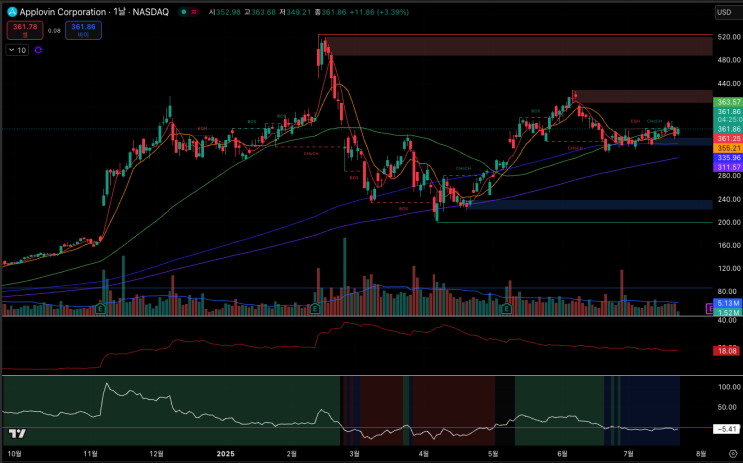The height and width of the screenshot is (463, 743).
Task: Open the November earnings E marker
Action: coord(100,309)
